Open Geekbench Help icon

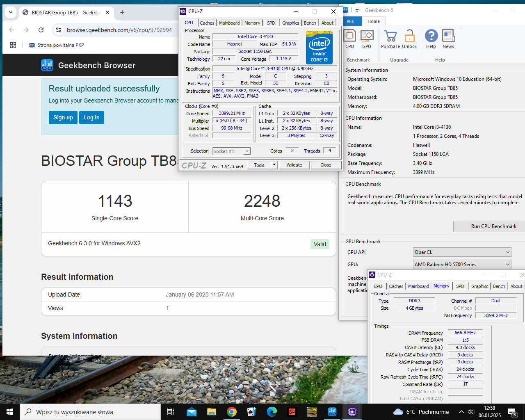coord(431,36)
